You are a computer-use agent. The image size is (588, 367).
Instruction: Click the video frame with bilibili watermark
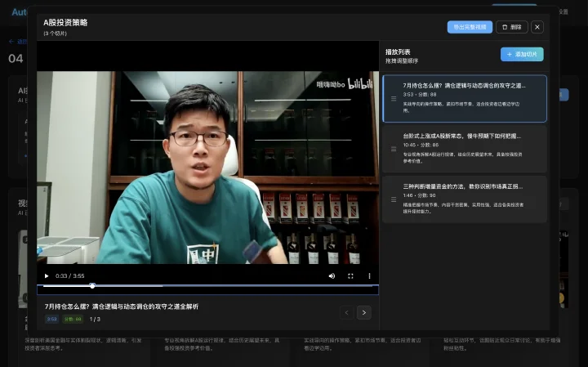[x=207, y=168]
